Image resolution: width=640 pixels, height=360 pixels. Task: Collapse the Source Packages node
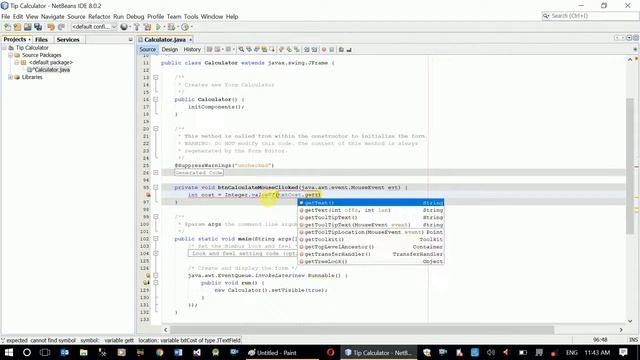pos(10,55)
